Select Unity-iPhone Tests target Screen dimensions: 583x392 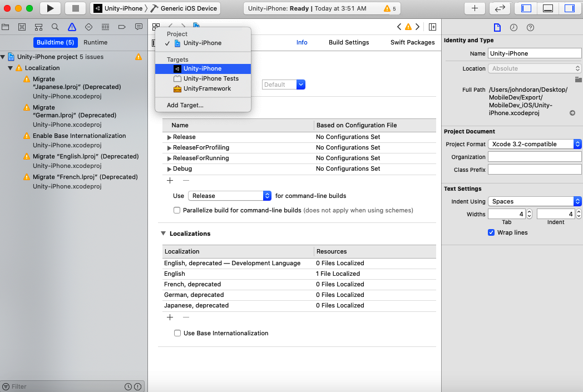(x=203, y=78)
